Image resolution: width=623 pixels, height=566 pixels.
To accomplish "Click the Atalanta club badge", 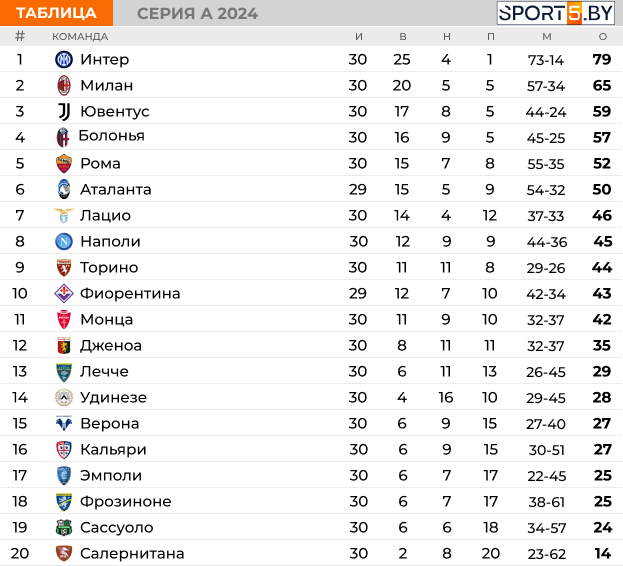I will [64, 189].
